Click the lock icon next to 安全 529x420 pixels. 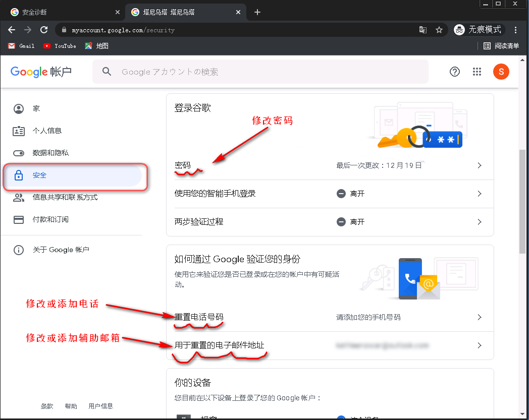(19, 175)
